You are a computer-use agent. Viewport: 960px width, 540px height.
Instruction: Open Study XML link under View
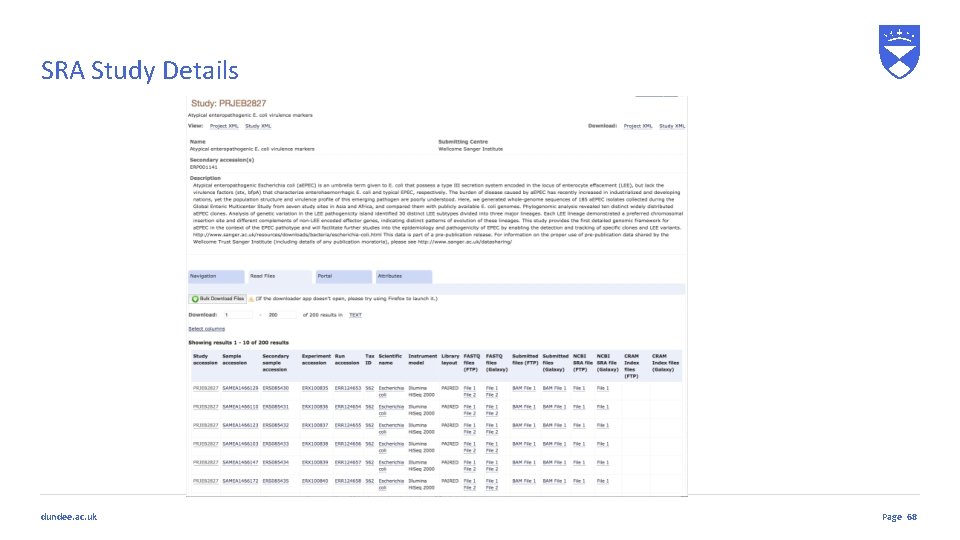pyautogui.click(x=258, y=126)
